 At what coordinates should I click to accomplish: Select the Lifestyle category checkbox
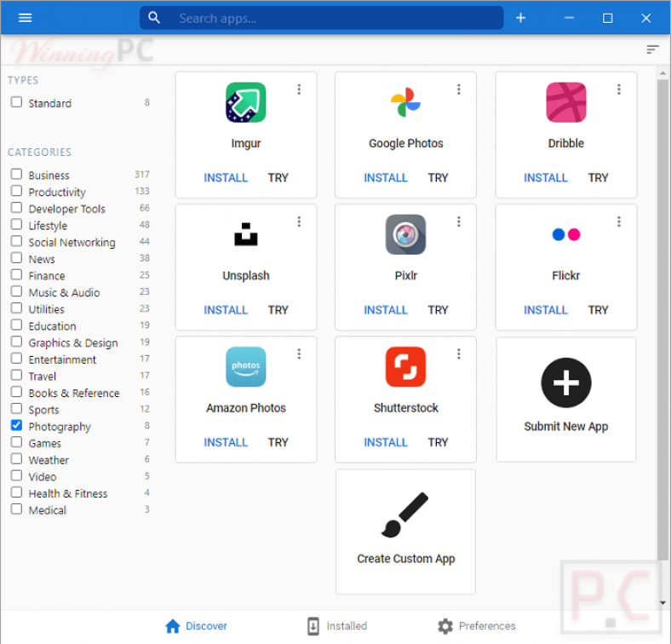(x=16, y=224)
